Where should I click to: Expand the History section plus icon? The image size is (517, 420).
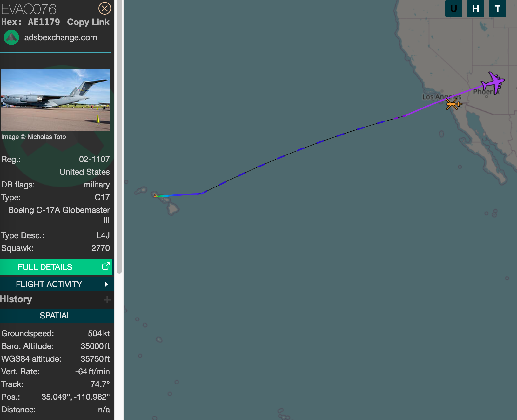pos(107,299)
